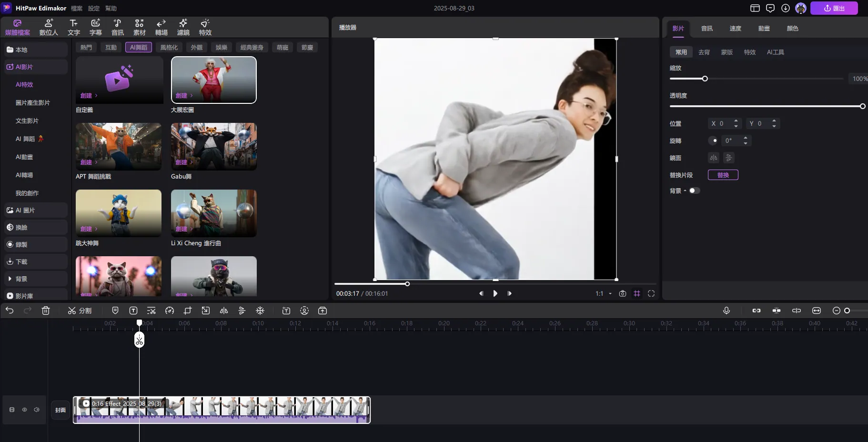Screen dimensions: 868x442
Task: Click the 替換 replace clip button
Action: click(723, 175)
